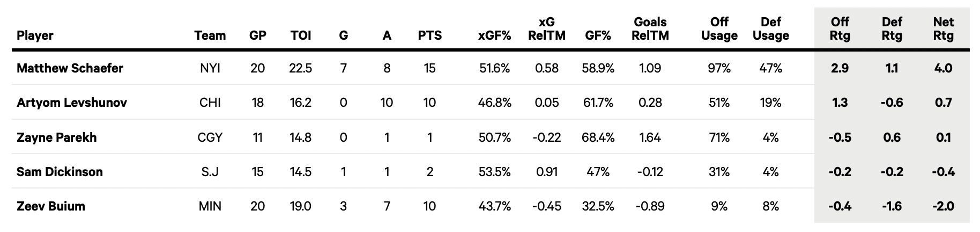Viewport: 980px width, 232px height.
Task: Click Sam Dickinson's name
Action: point(60,172)
